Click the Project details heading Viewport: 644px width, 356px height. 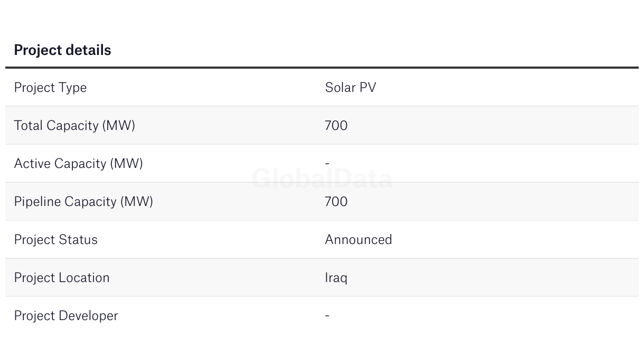(62, 50)
